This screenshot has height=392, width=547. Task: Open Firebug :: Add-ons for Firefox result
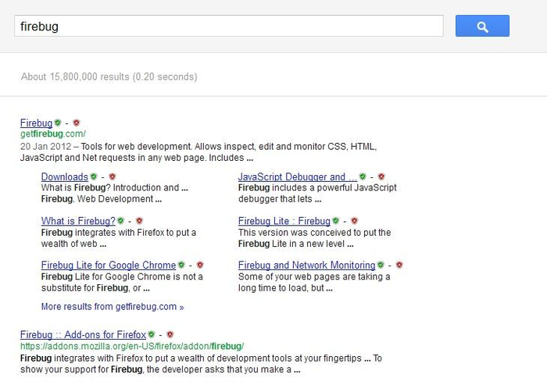click(x=83, y=335)
